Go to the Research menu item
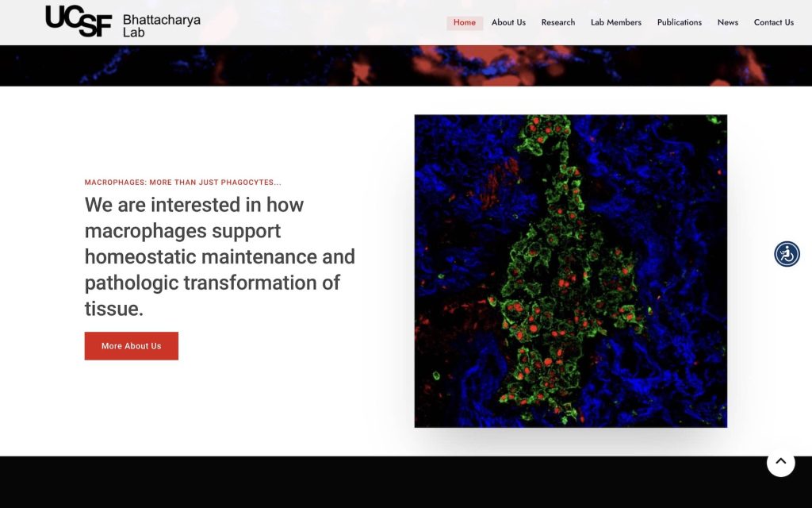Viewport: 812px width, 508px height. (x=557, y=23)
